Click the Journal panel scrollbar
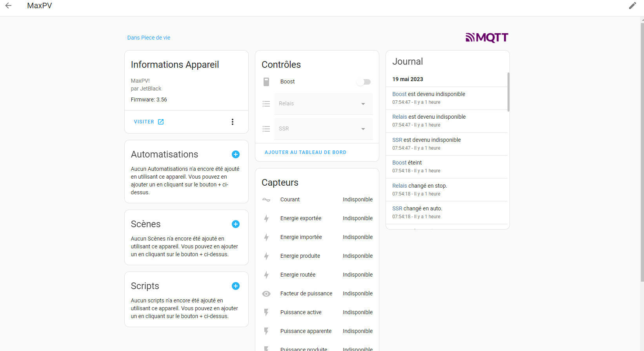This screenshot has width=644, height=351. click(508, 92)
